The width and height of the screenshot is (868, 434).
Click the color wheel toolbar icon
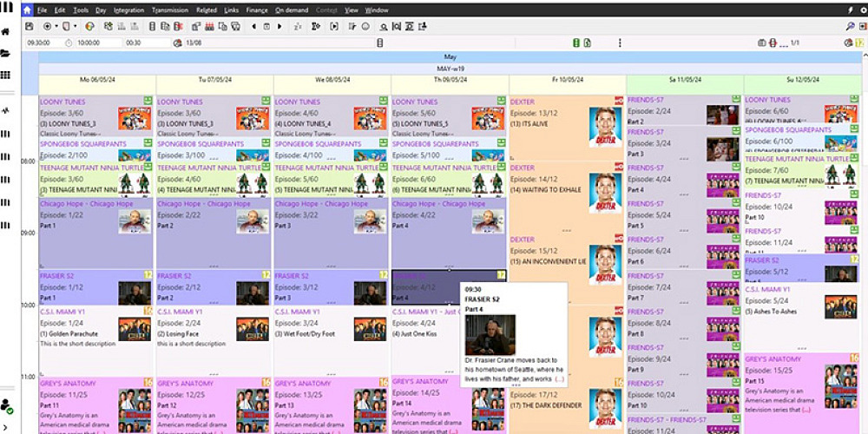(x=90, y=26)
